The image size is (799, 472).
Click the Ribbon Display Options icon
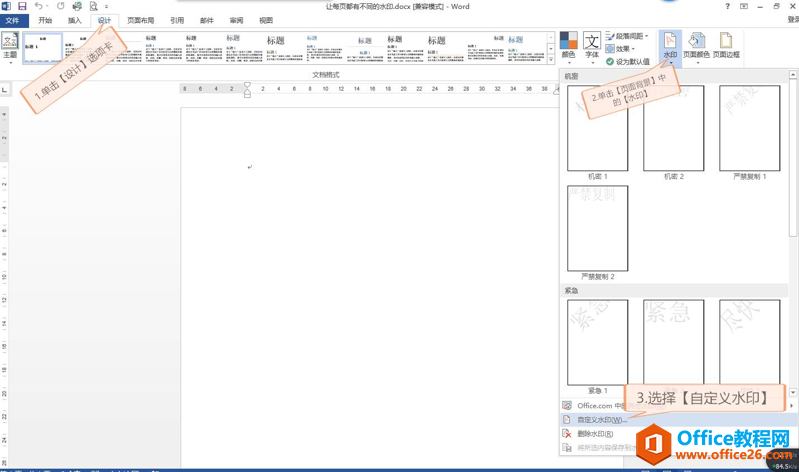(x=744, y=6)
